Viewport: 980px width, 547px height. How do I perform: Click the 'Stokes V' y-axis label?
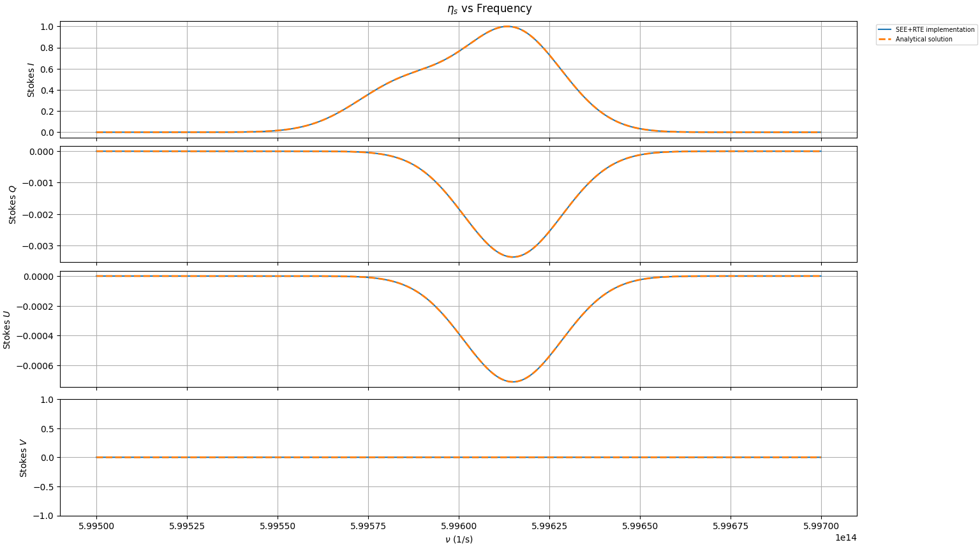(x=24, y=458)
